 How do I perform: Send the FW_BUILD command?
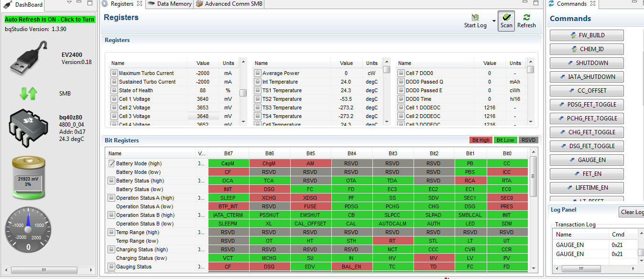point(587,35)
